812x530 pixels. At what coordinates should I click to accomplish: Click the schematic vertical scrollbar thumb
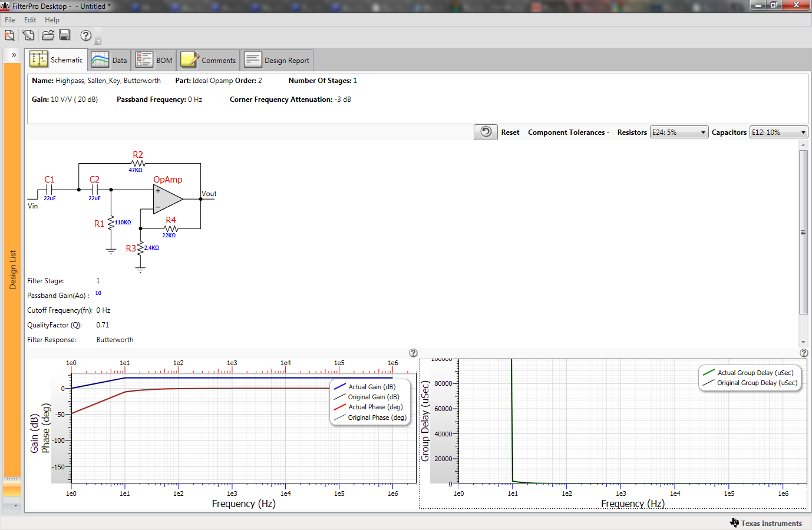click(803, 232)
